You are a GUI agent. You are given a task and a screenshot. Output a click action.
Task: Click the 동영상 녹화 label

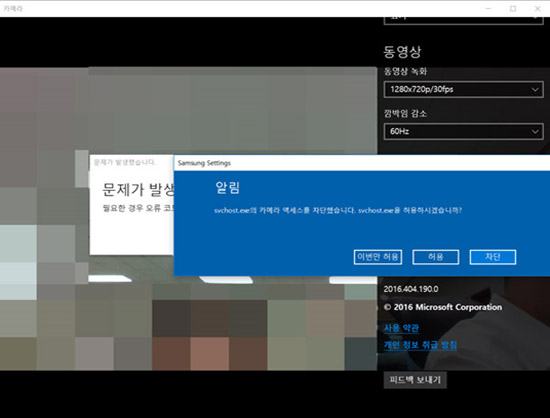pyautogui.click(x=405, y=72)
